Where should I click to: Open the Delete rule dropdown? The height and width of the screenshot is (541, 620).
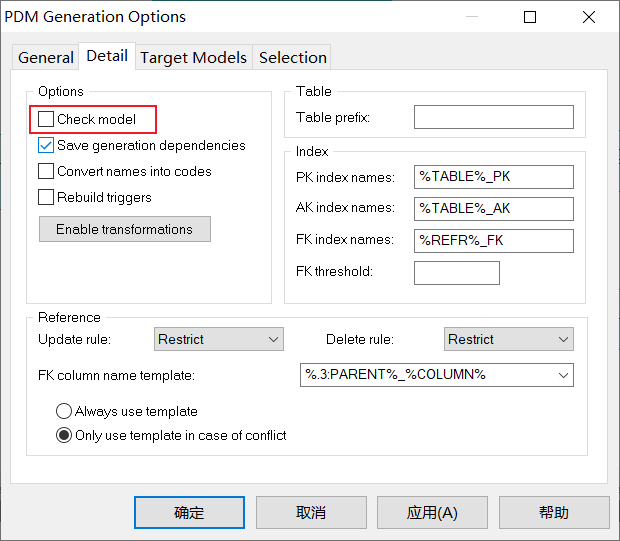[x=508, y=340]
